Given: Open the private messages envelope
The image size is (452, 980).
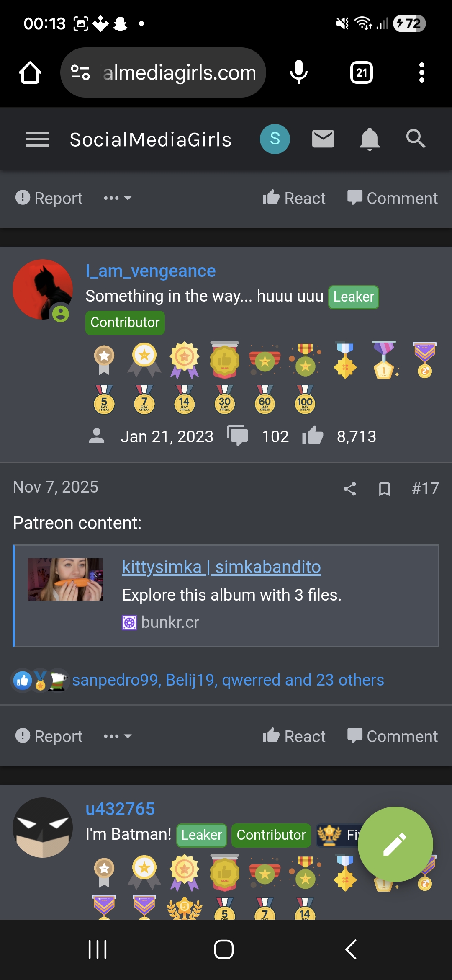Looking at the screenshot, I should tap(323, 139).
